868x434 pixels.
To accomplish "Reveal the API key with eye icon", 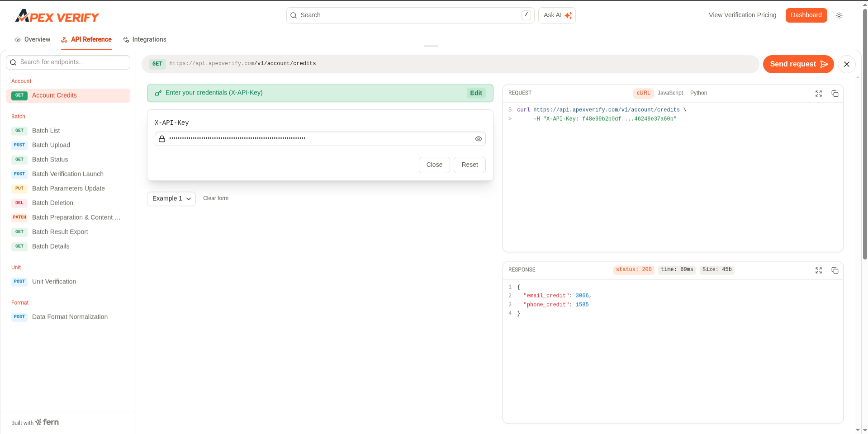I will click(x=479, y=139).
